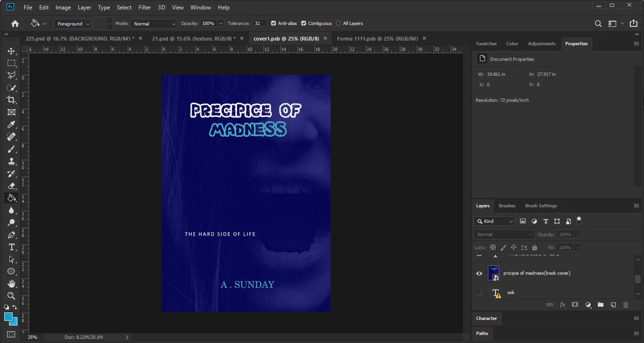Toggle lock all for layer
The image size is (644, 343).
[x=535, y=248]
